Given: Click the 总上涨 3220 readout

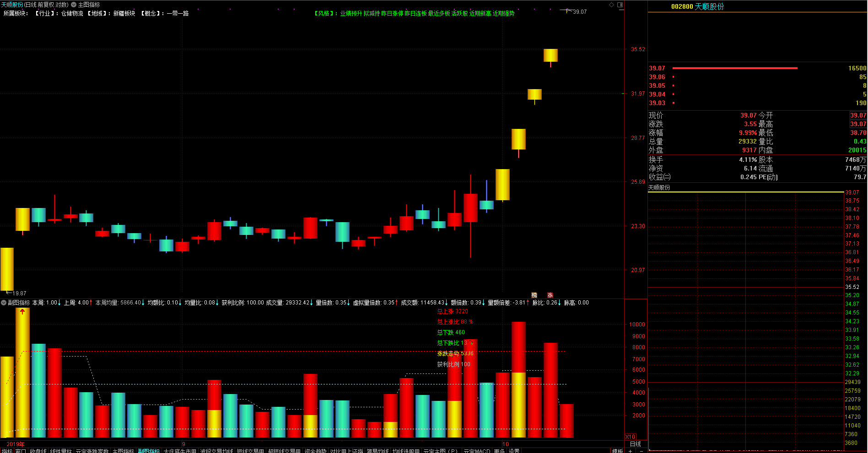Looking at the screenshot, I should (x=452, y=311).
